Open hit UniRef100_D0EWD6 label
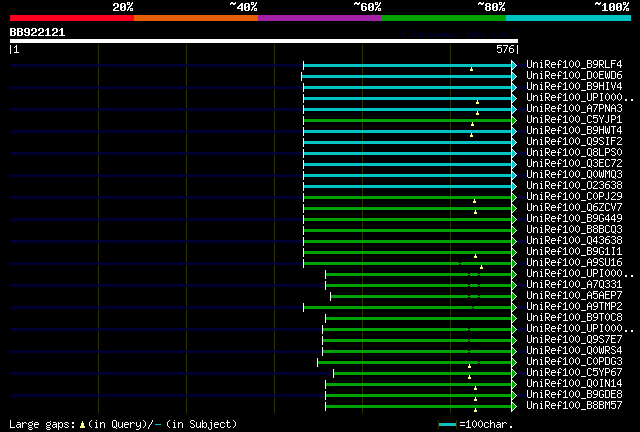 [574, 76]
